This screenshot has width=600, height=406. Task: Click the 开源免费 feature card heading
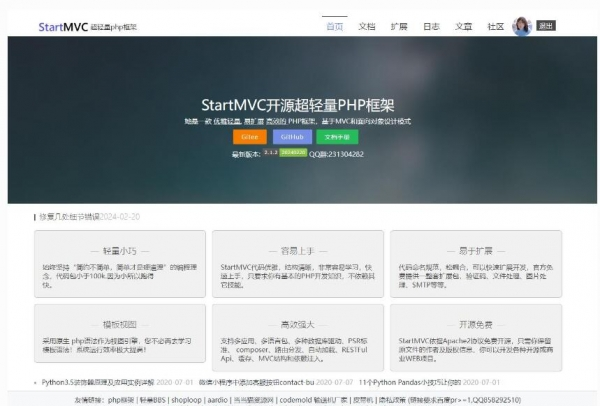coord(476,324)
